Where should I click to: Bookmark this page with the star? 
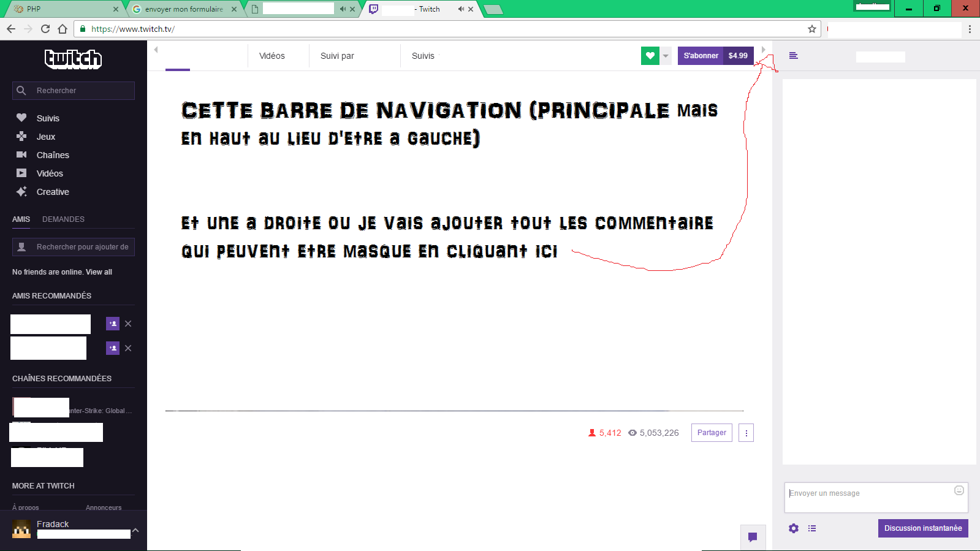812,29
